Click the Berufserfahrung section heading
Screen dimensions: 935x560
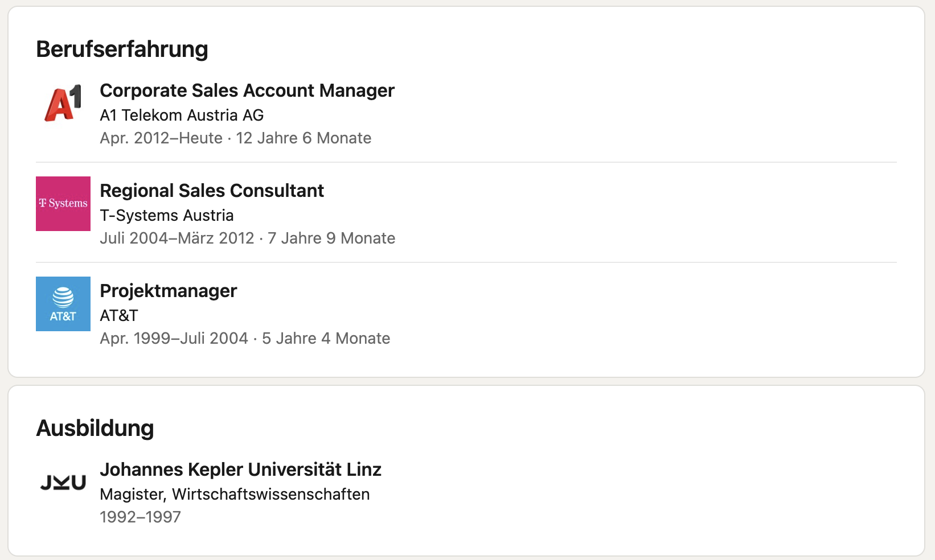click(122, 49)
